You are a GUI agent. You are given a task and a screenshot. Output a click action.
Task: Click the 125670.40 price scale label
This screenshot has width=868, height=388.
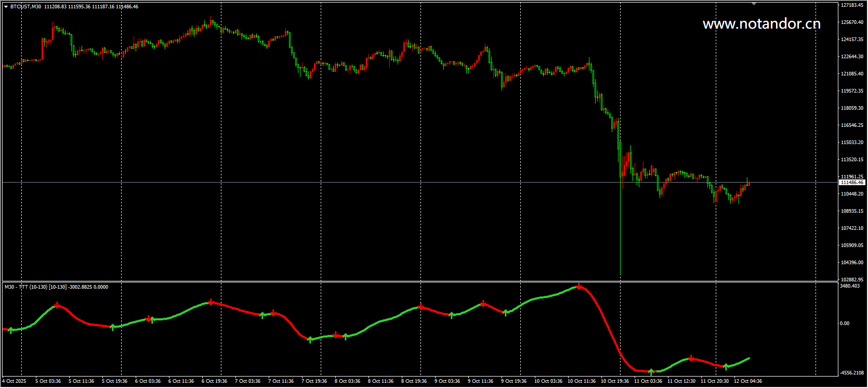852,22
